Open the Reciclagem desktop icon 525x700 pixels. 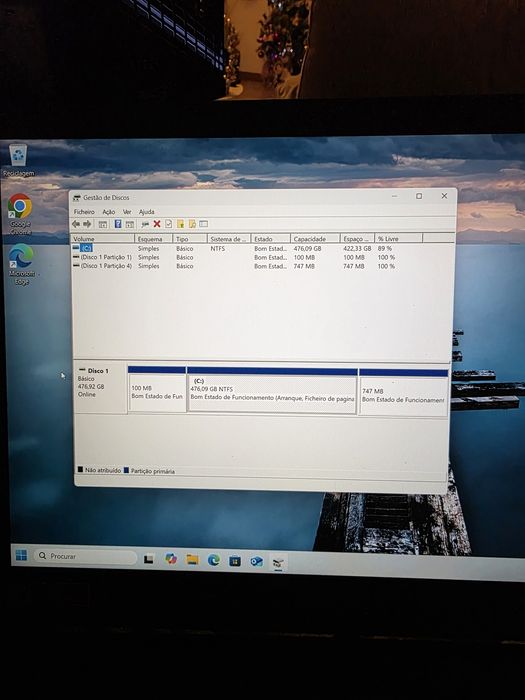(18, 160)
